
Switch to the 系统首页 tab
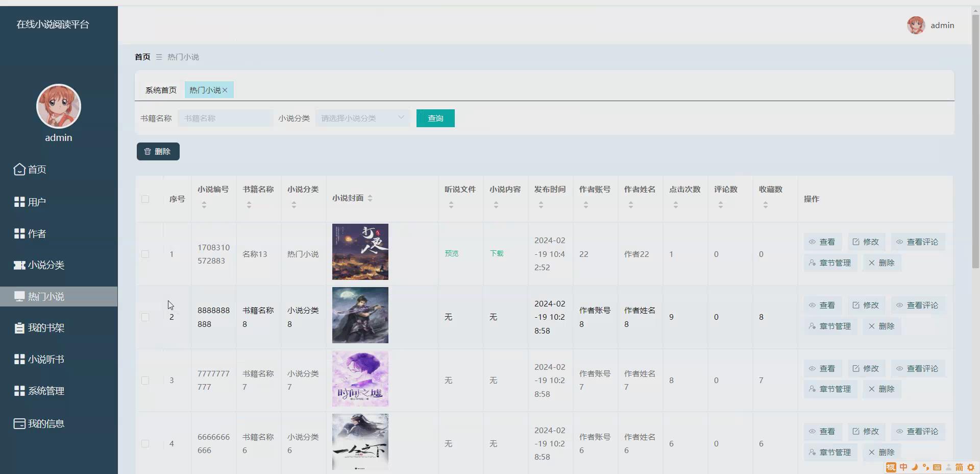[160, 89]
